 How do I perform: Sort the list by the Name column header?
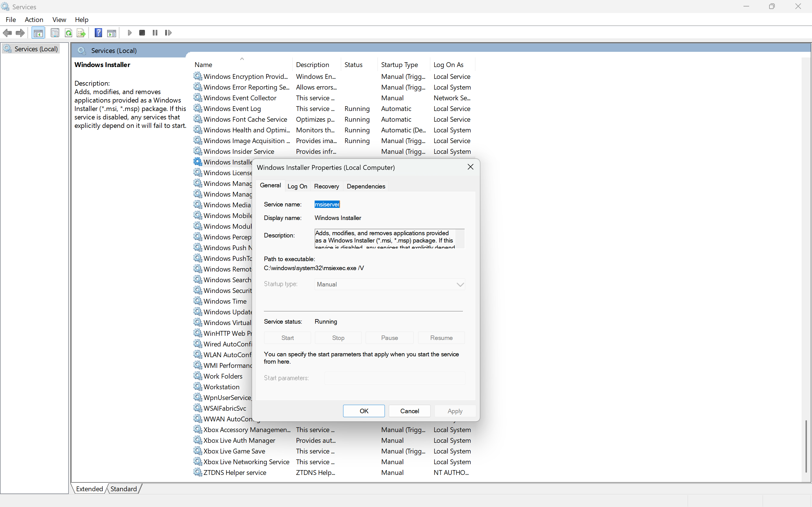203,65
